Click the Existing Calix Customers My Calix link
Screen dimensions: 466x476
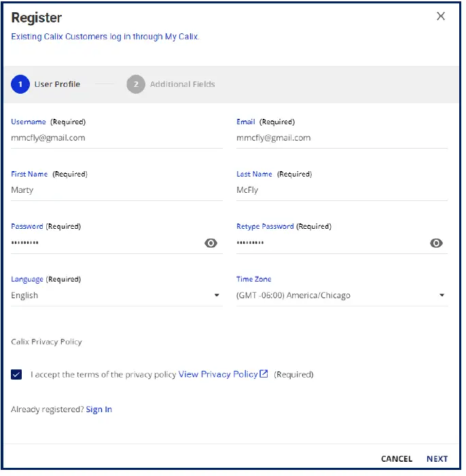click(x=105, y=37)
